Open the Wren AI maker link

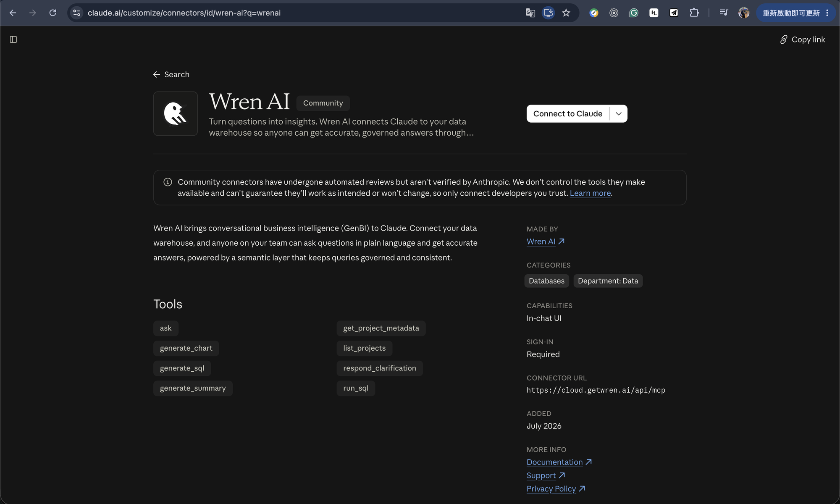[546, 241]
